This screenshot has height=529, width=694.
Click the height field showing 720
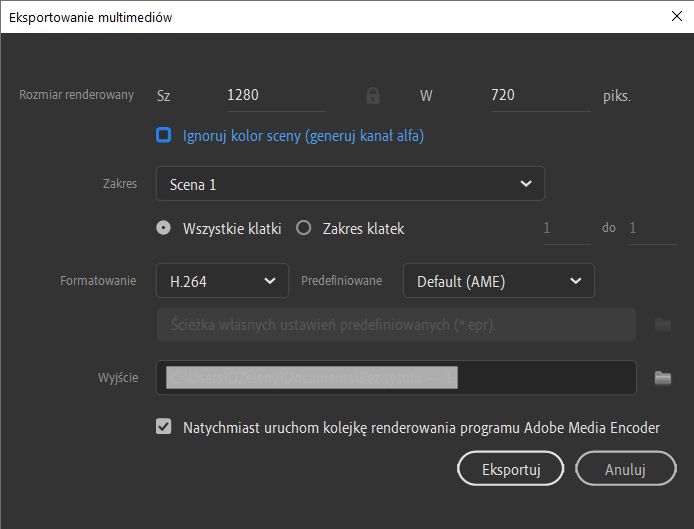click(535, 96)
